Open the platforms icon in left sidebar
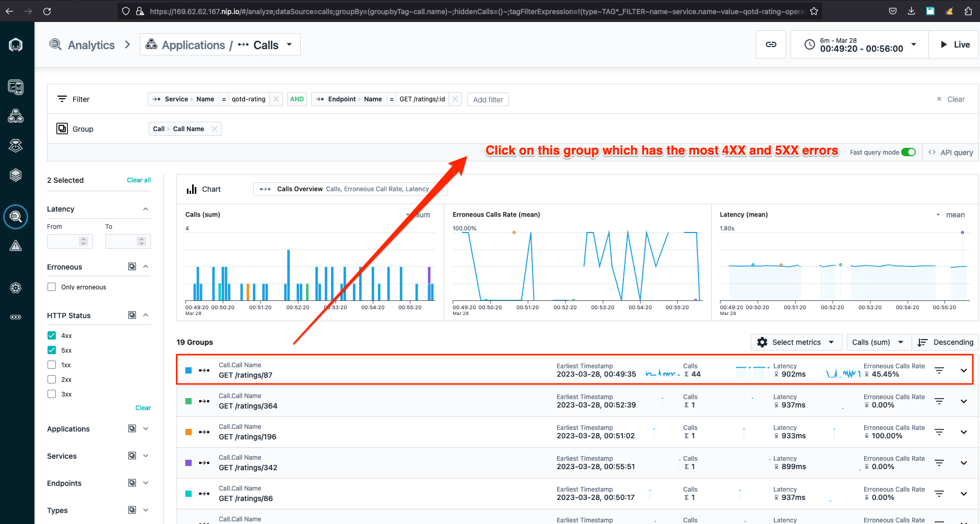The image size is (980, 524). (16, 146)
